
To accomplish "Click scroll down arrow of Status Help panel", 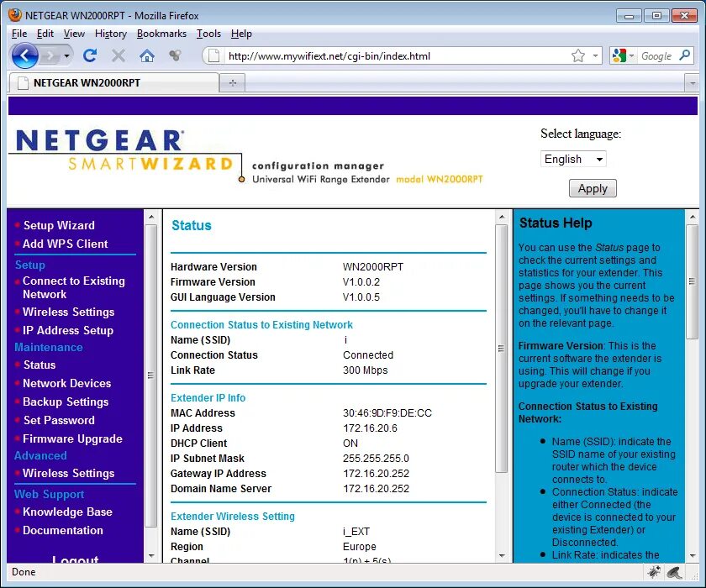I will point(692,556).
